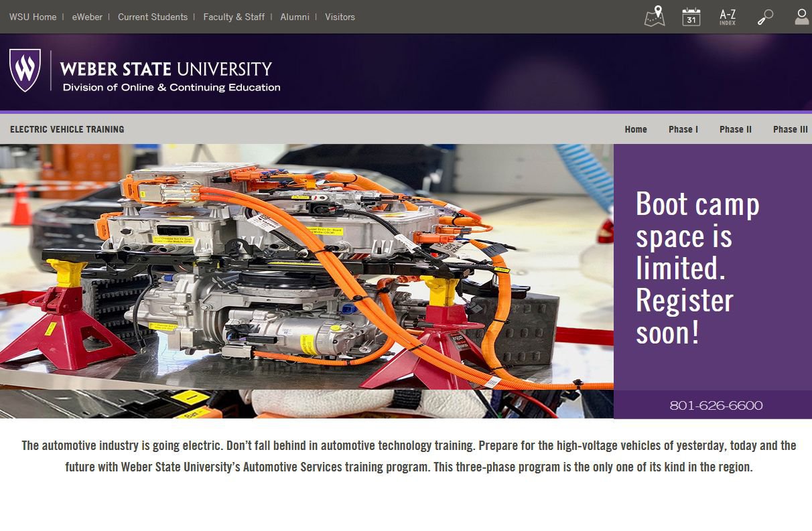812x531 pixels.
Task: Click the intro paragraph starting 'The automotive industry is going electric'
Action: tap(409, 456)
